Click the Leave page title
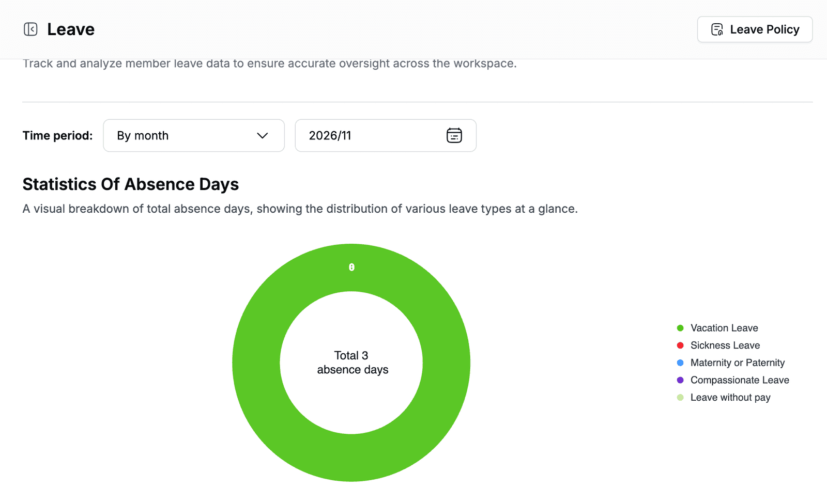The height and width of the screenshot is (504, 827). coord(71,29)
